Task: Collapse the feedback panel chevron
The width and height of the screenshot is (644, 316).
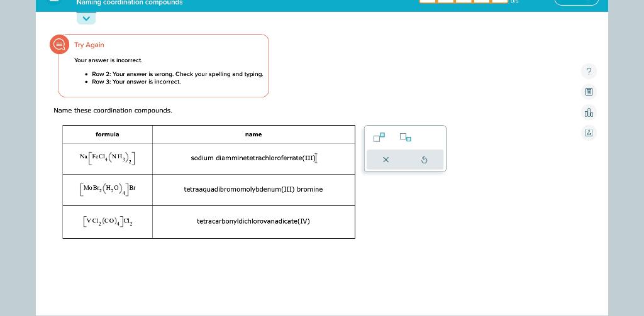Action: coord(86,18)
